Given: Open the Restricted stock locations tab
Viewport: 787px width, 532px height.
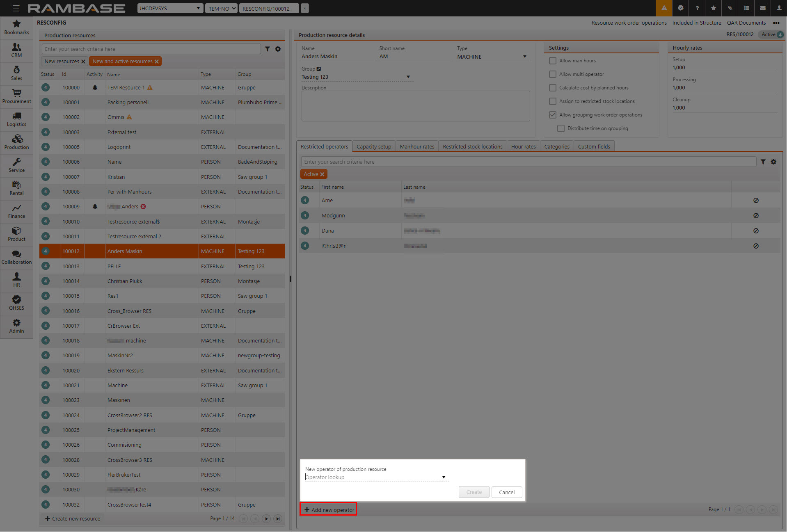Looking at the screenshot, I should point(472,147).
